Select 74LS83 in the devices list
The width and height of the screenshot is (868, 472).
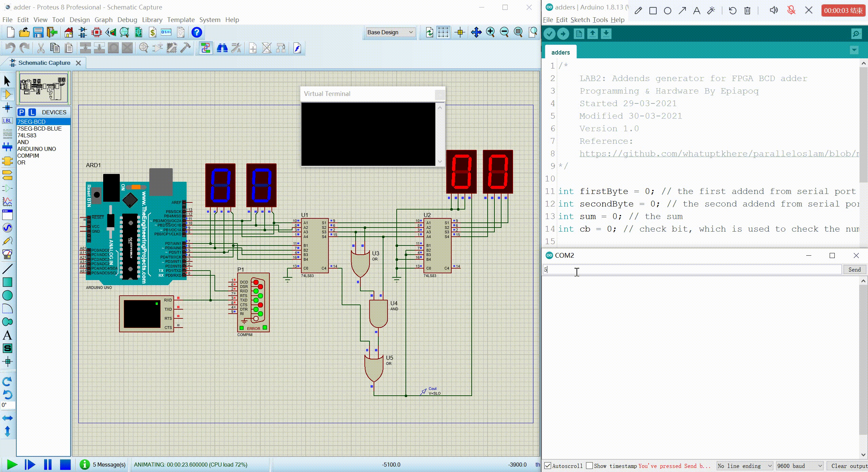[27, 135]
